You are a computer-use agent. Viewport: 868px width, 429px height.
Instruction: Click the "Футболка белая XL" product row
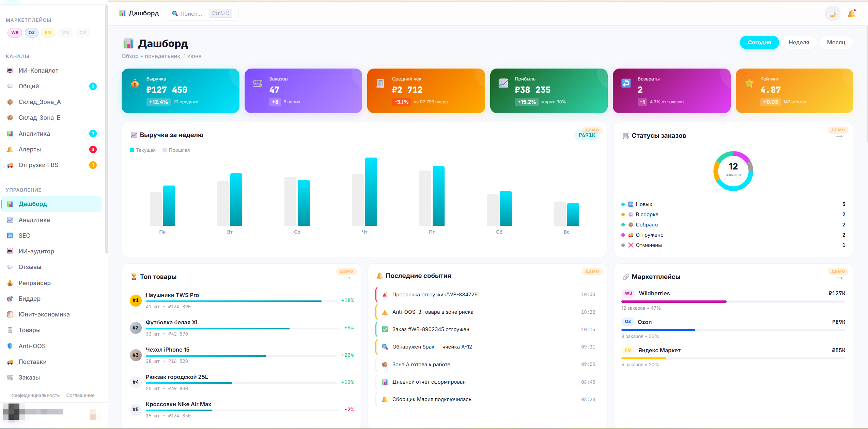tap(242, 328)
